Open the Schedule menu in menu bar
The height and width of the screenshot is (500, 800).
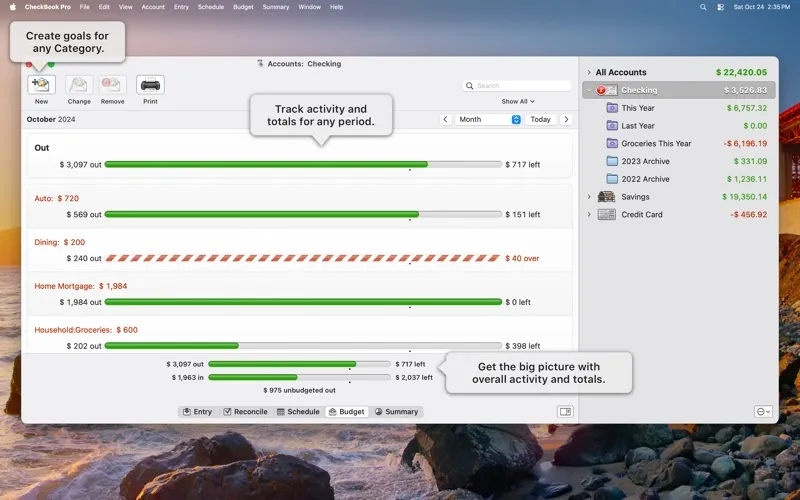tap(211, 7)
